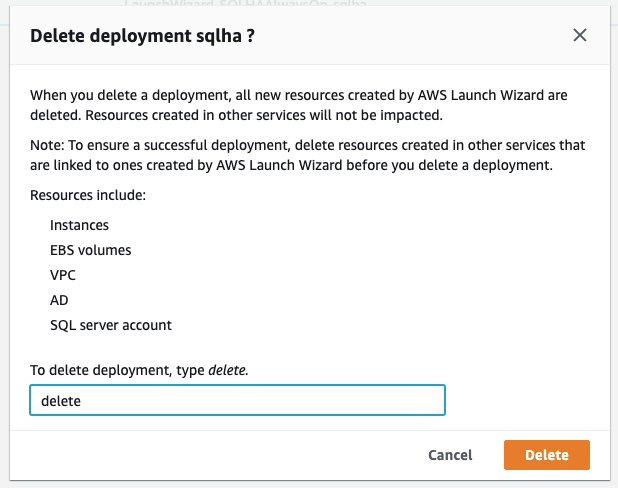Click the word "sqlha" in dialog header
This screenshot has height=488, width=618.
(225, 35)
